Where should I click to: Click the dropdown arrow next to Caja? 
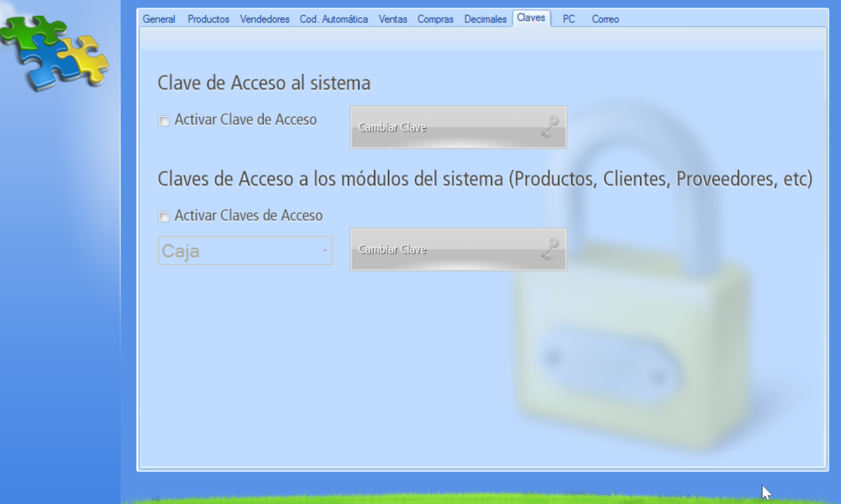(325, 250)
